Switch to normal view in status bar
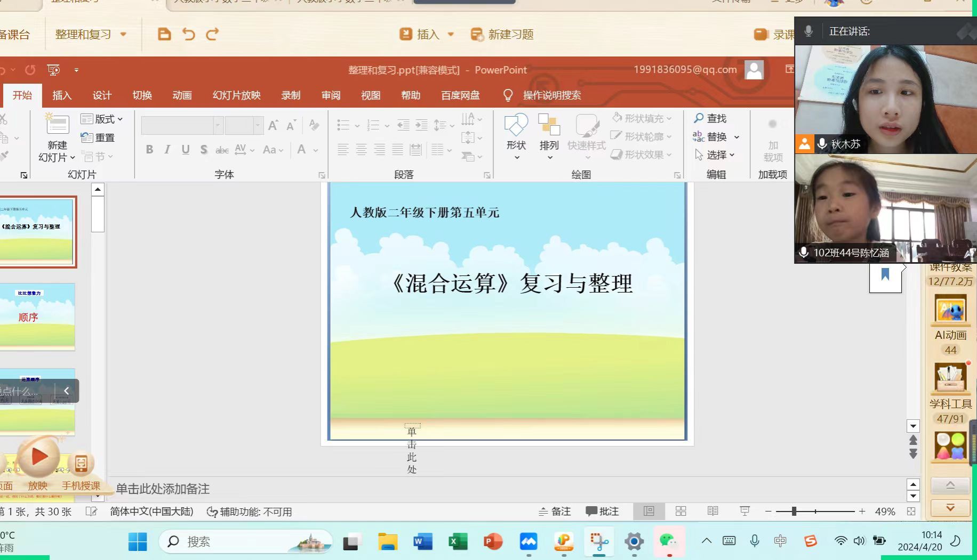The width and height of the screenshot is (977, 560). [x=649, y=512]
